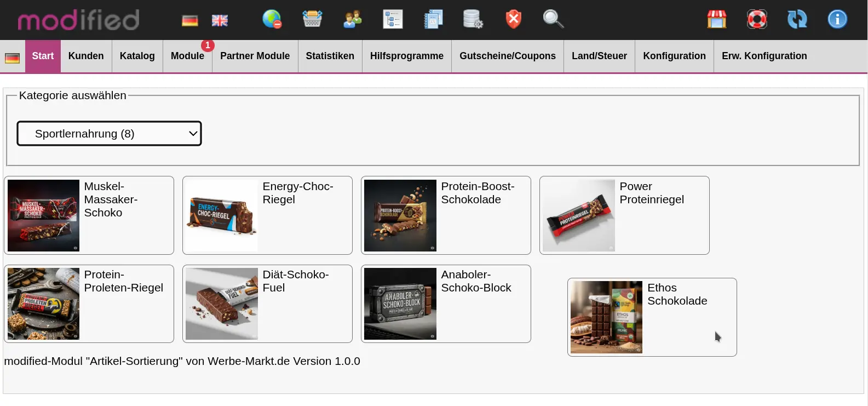
Task: Open the Katalog menu
Action: coord(137,56)
